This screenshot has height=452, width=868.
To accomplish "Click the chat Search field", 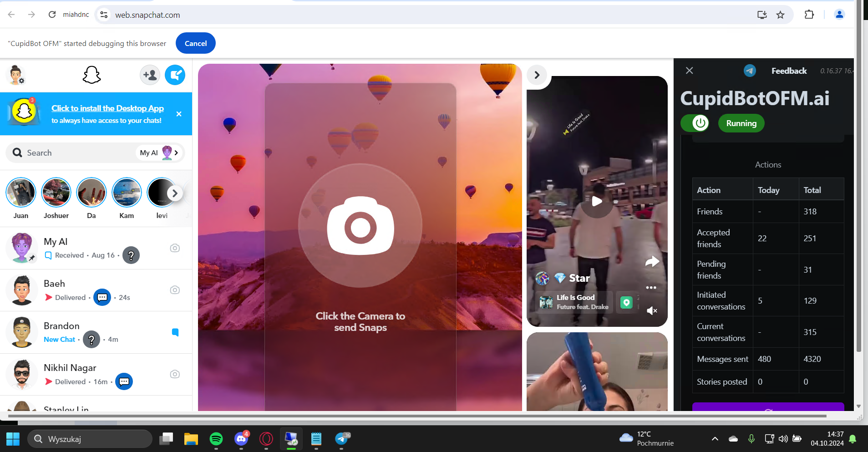I will click(73, 153).
